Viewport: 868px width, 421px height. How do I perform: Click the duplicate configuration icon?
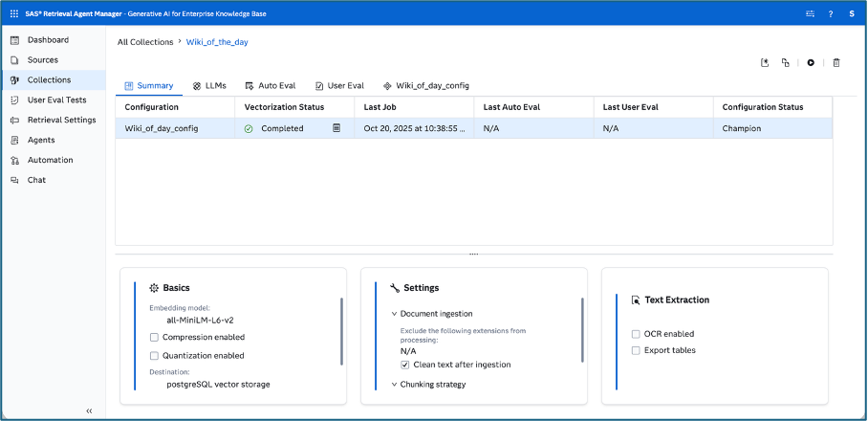click(785, 62)
